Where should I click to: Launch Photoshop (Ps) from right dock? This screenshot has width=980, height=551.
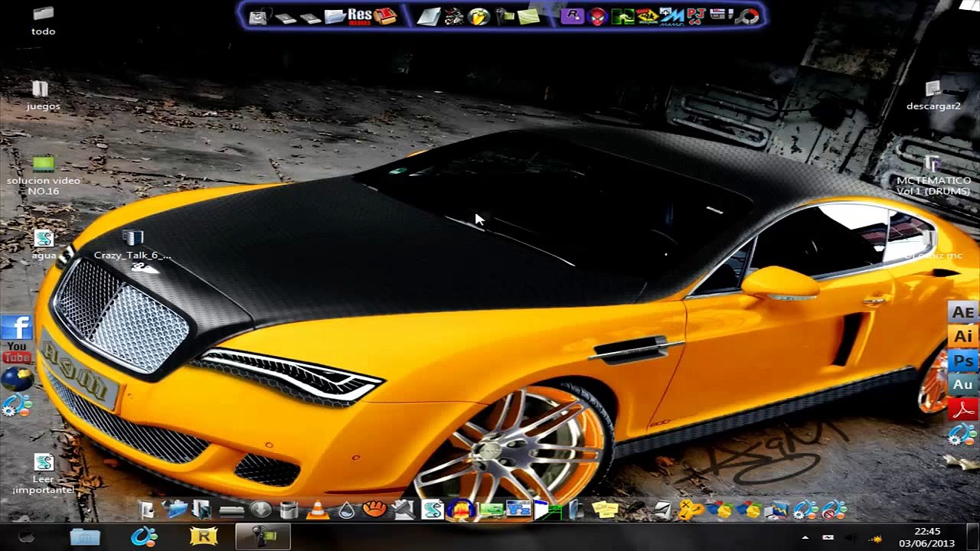[962, 360]
